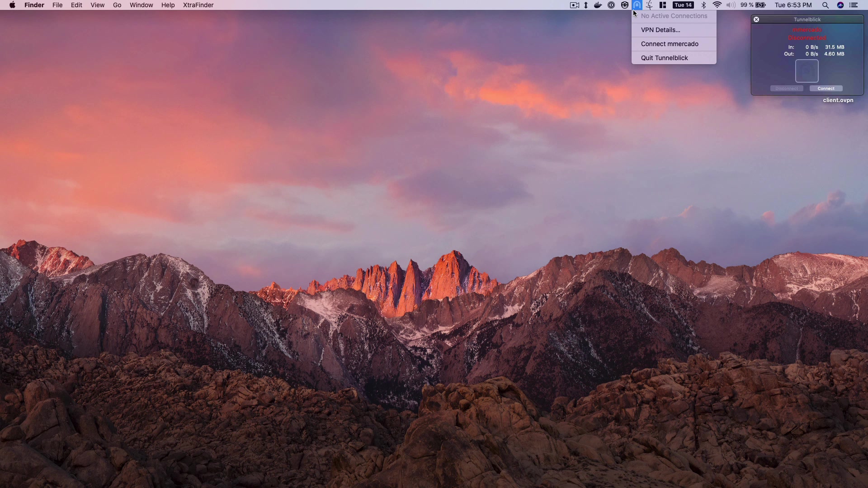Close the Tunnelblick status panel
This screenshot has height=488, width=868.
pos(756,19)
